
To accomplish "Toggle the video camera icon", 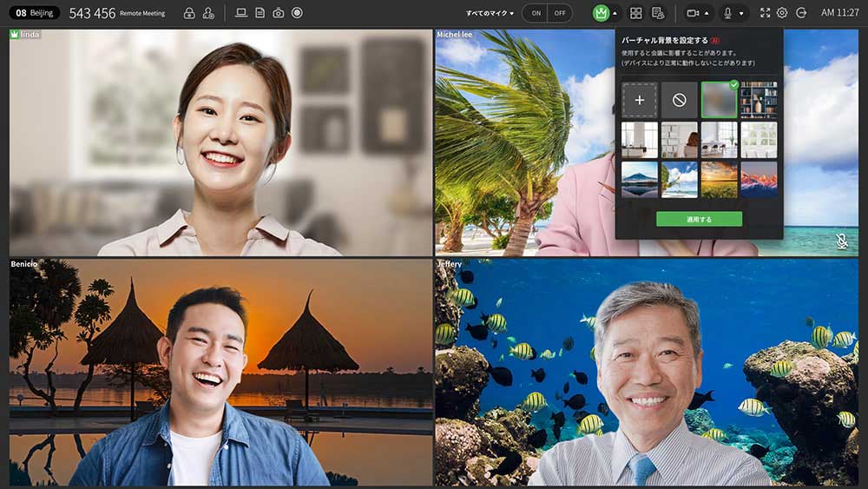I will [x=693, y=13].
